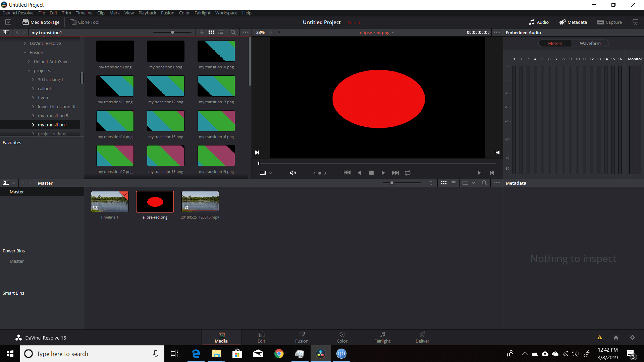Screen dimensions: 644x362
Task: Toggle the Metadata panel
Action: pyautogui.click(x=573, y=22)
